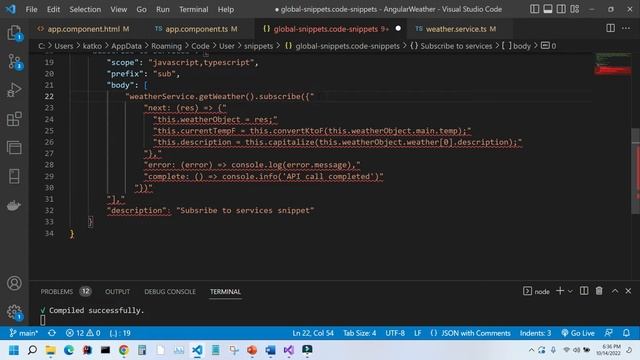Toggle secondary side bar layout icon
Image resolution: width=640 pixels, height=360 pixels.
pyautogui.click(x=561, y=9)
